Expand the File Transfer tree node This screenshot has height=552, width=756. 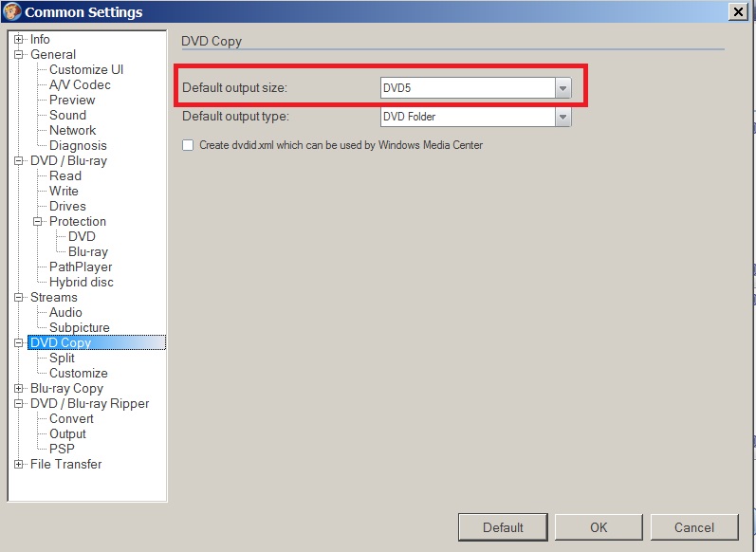coord(18,464)
